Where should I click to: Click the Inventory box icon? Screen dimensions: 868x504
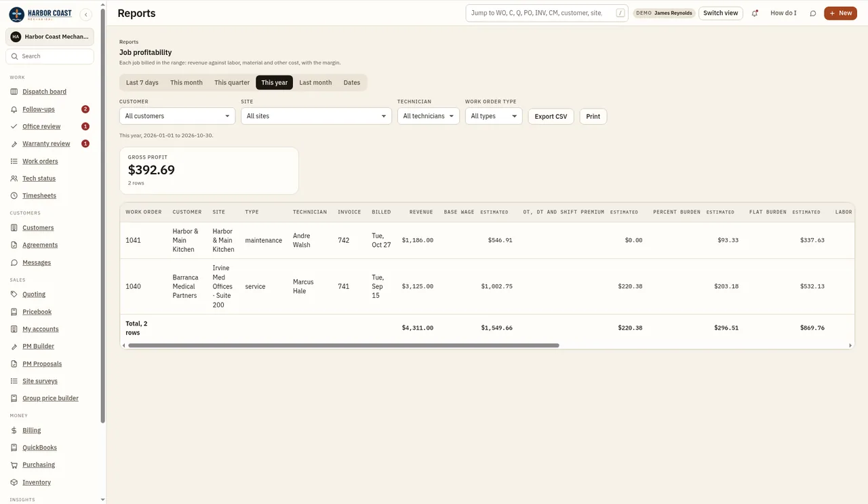click(15, 482)
